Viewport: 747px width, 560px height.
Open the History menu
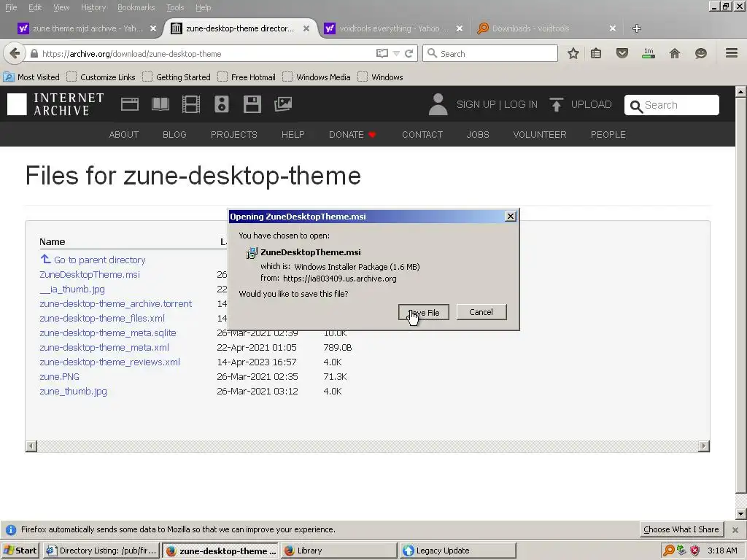93,7
